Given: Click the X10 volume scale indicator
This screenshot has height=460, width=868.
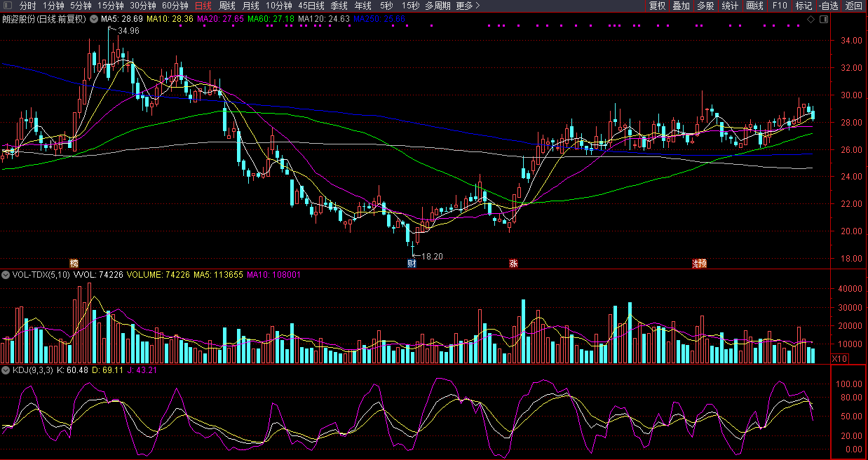Looking at the screenshot, I should click(839, 358).
